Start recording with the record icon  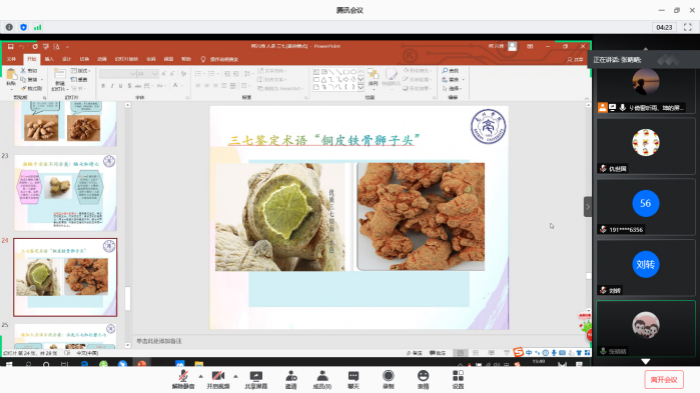point(388,380)
